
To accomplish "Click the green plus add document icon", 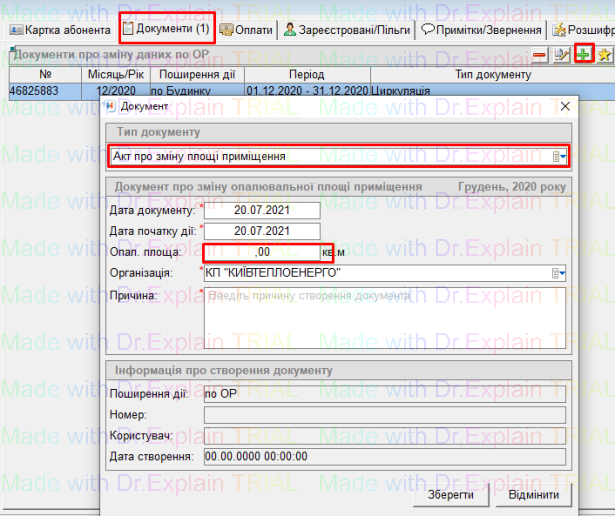I will (582, 53).
